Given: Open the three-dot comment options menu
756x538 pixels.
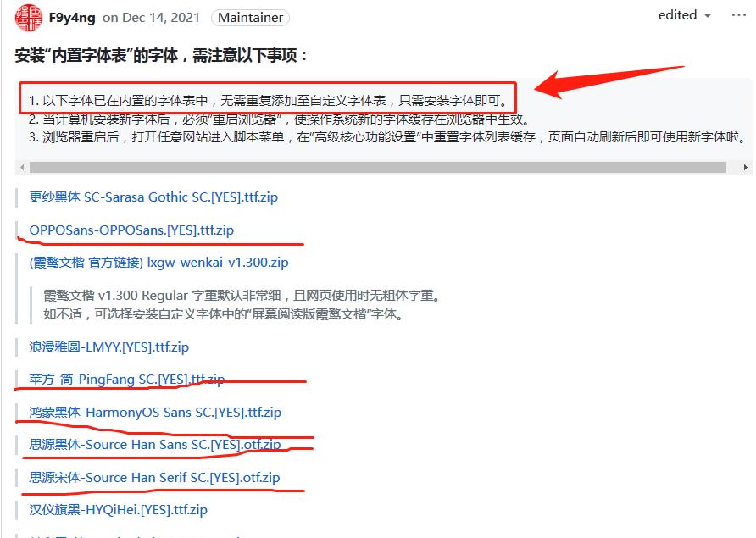Looking at the screenshot, I should click(739, 15).
